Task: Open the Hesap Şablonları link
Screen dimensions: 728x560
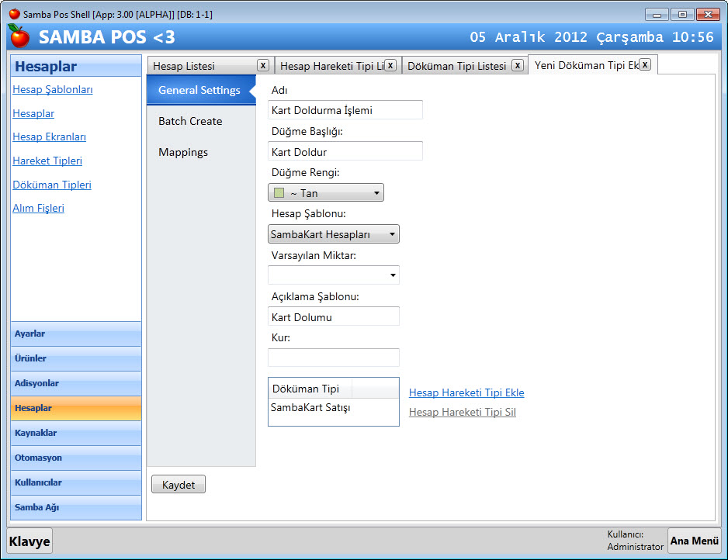Action: pos(53,90)
